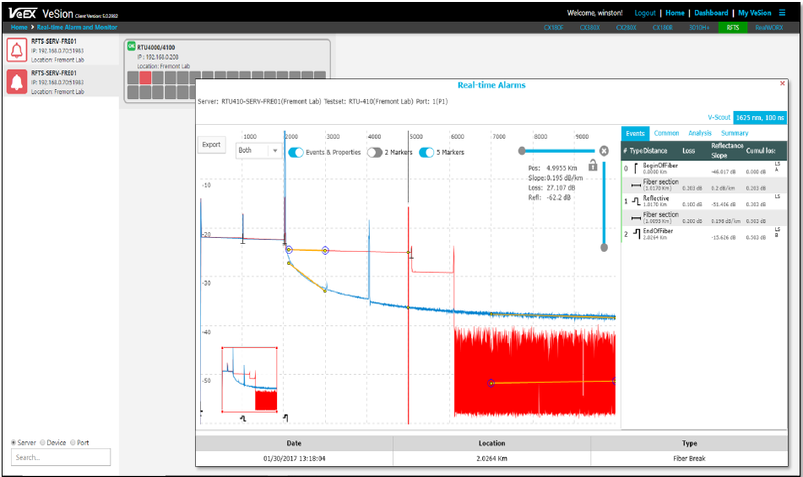The height and width of the screenshot is (477, 803).
Task: Click the trace overview thumbnail in the graph
Action: (x=248, y=380)
